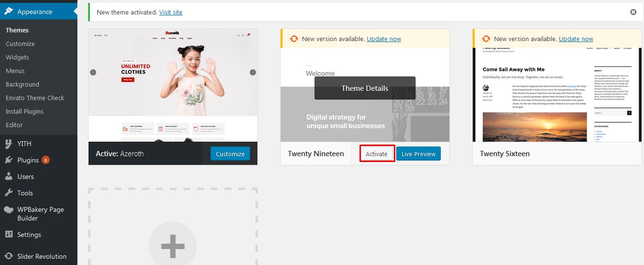Image resolution: width=644 pixels, height=265 pixels.
Task: Click the Azeroth theme screenshot
Action: tap(173, 86)
